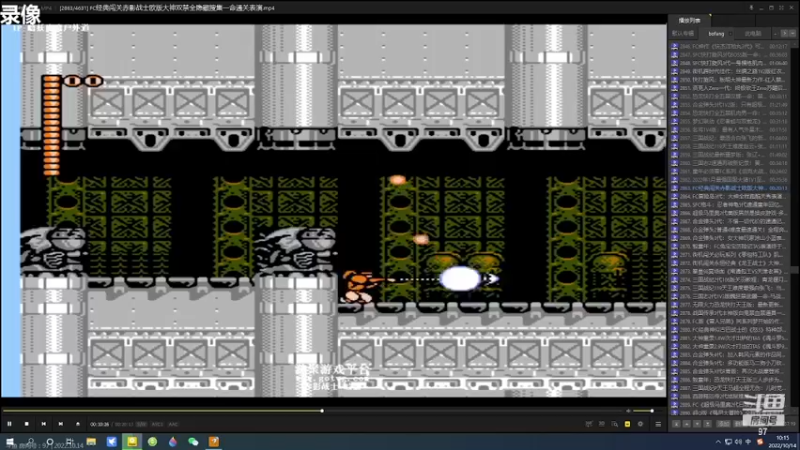Jump to the previous track
This screenshot has width=800, height=450.
tap(43, 424)
